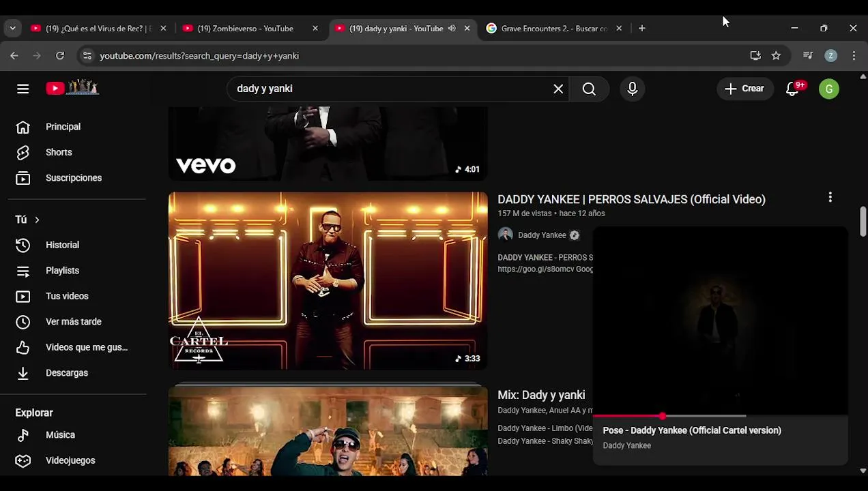Start voice search with the microphone icon
Image resolution: width=868 pixels, height=491 pixels.
(x=633, y=89)
